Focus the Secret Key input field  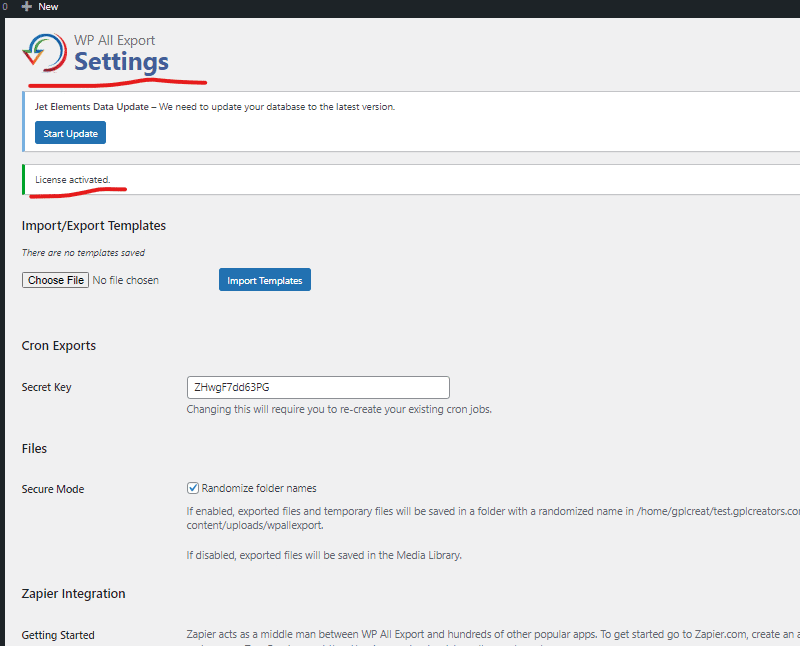click(x=318, y=387)
